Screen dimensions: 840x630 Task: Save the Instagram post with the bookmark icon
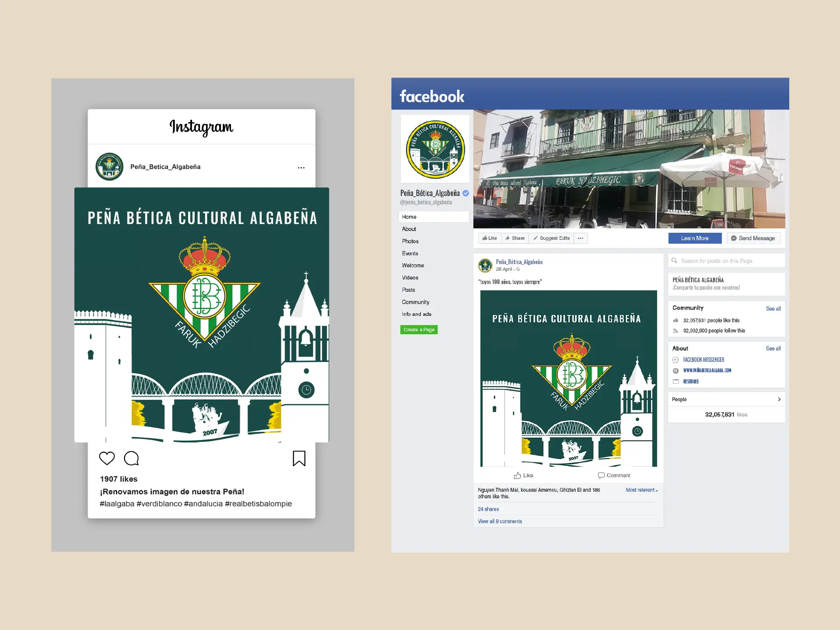tap(299, 458)
